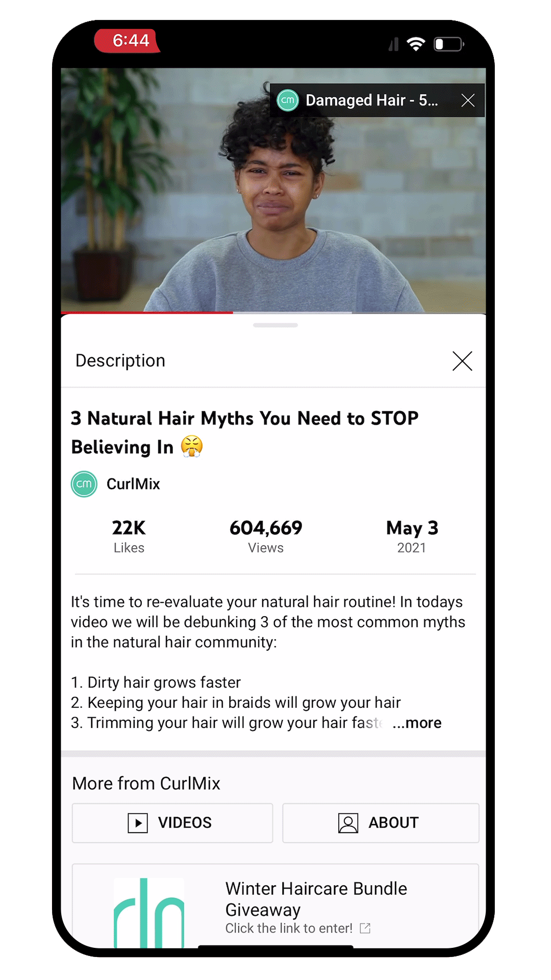Dismiss the Damaged Hair card overlay
This screenshot has width=551, height=980.
[x=468, y=101]
